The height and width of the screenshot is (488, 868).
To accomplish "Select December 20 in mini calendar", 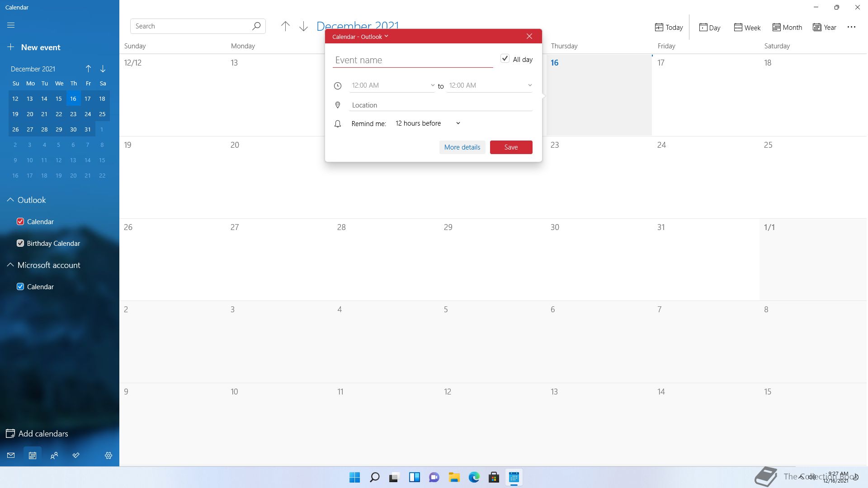I will tap(30, 114).
